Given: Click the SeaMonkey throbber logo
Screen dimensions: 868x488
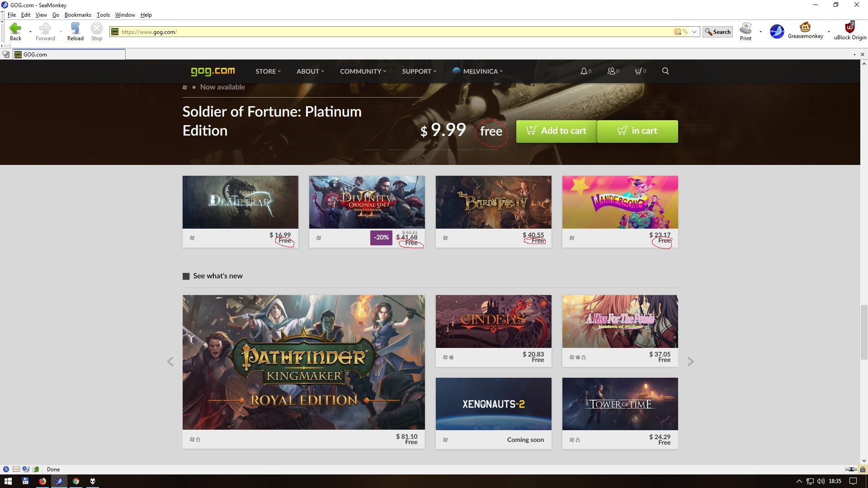Looking at the screenshot, I should click(x=777, y=32).
